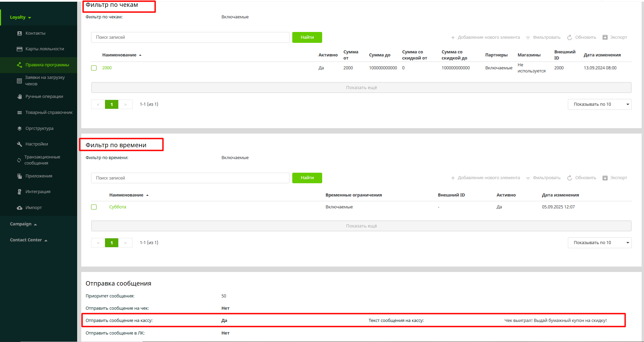
Task: Expand the Campaign sidebar section
Action: click(23, 224)
